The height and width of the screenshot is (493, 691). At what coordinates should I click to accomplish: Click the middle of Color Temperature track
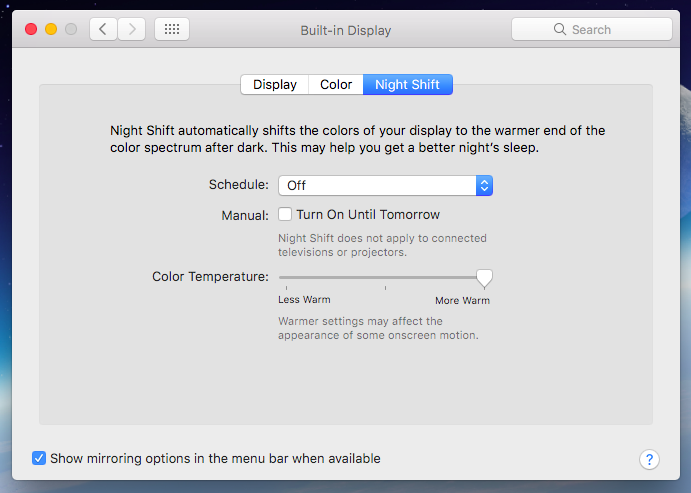385,278
